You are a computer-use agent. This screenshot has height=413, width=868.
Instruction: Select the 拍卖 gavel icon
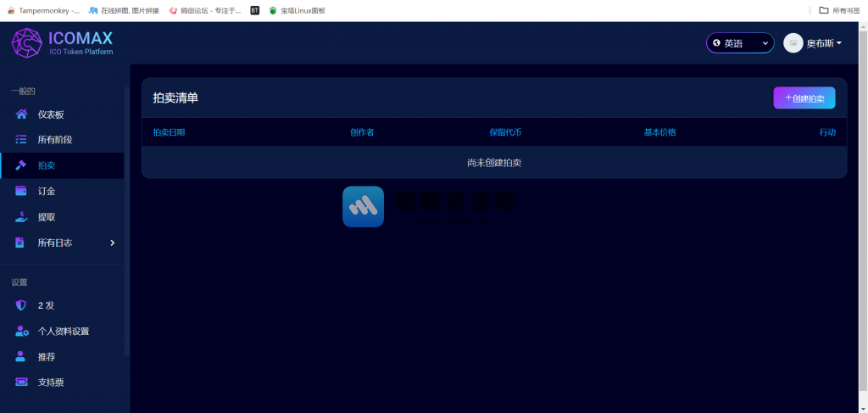pos(21,165)
